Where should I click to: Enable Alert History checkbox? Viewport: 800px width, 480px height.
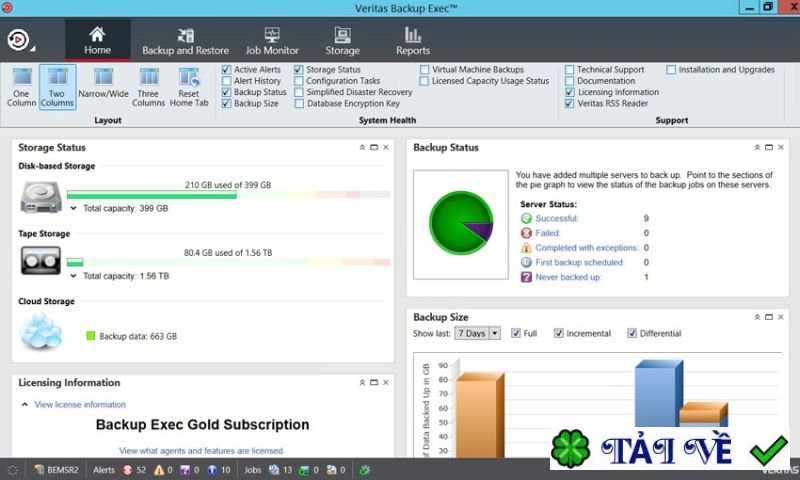tap(227, 81)
